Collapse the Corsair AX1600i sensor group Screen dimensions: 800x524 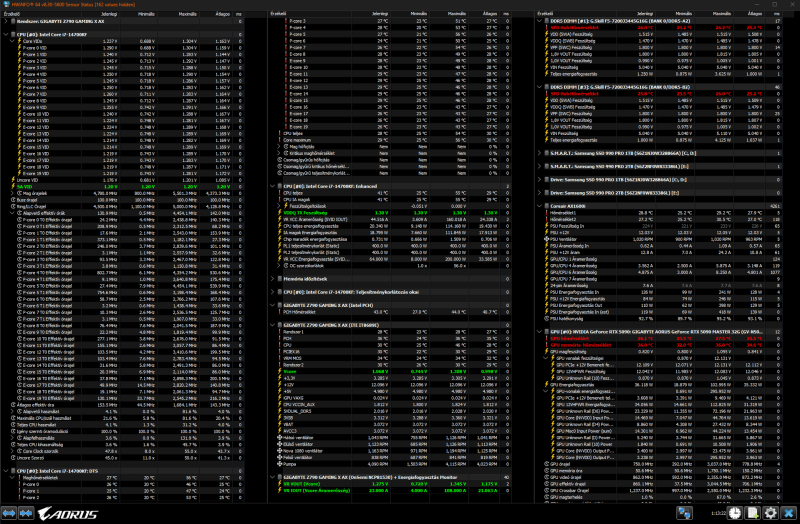click(x=539, y=206)
